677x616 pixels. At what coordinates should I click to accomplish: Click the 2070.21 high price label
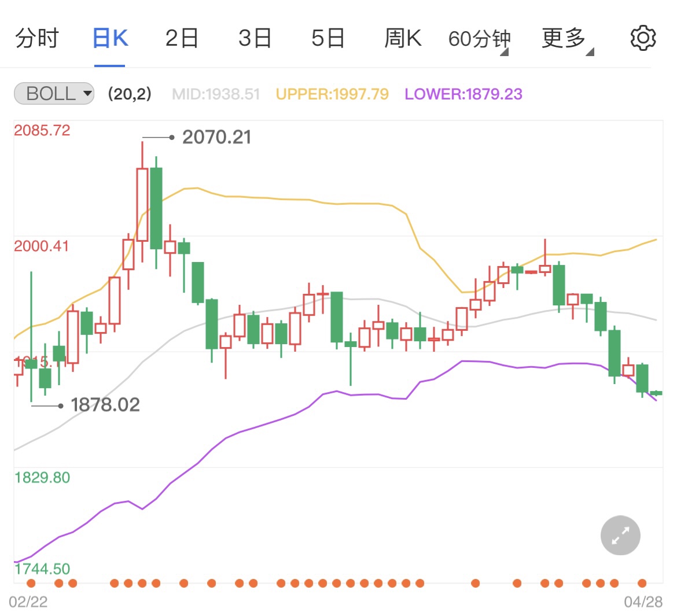[x=217, y=137]
